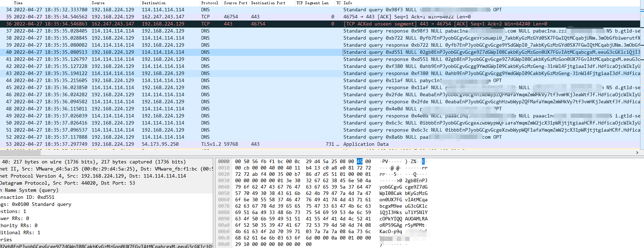
Task: Sort packets by the Time column header
Action: pos(18,3)
